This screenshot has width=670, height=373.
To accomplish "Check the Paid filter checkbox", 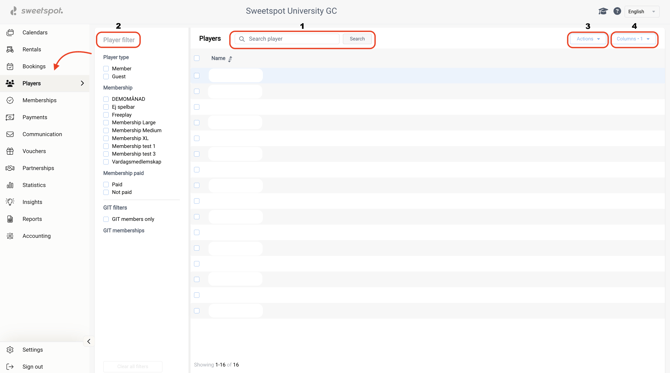I will [x=106, y=185].
